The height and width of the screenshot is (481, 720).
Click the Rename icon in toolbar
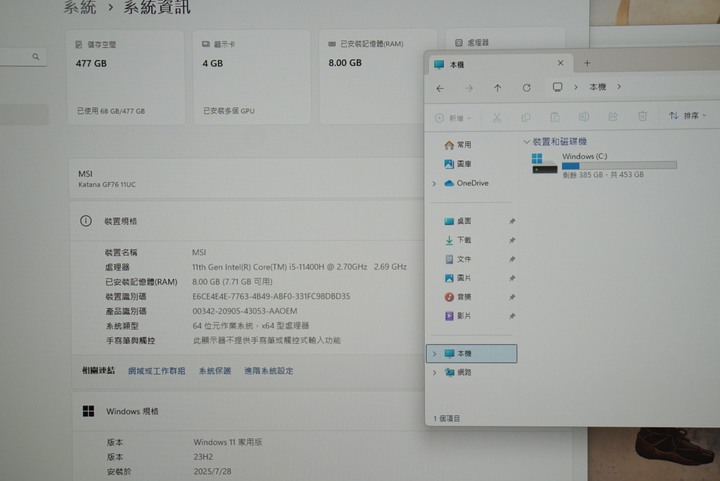coord(584,117)
